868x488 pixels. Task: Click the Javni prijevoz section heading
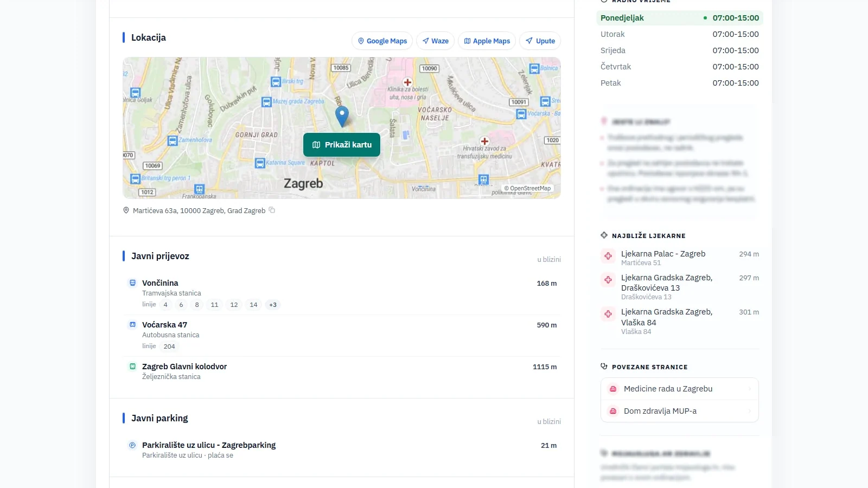160,256
